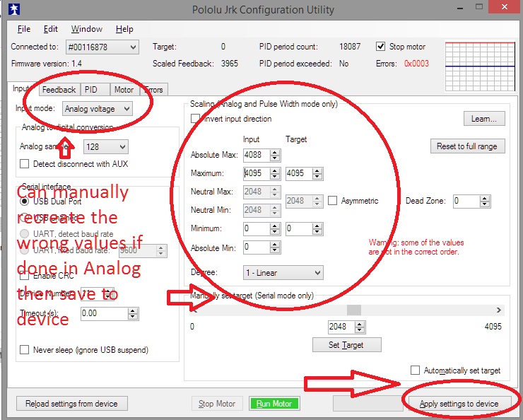Image resolution: width=523 pixels, height=420 pixels.
Task: Click Reload settings from device
Action: tap(71, 404)
